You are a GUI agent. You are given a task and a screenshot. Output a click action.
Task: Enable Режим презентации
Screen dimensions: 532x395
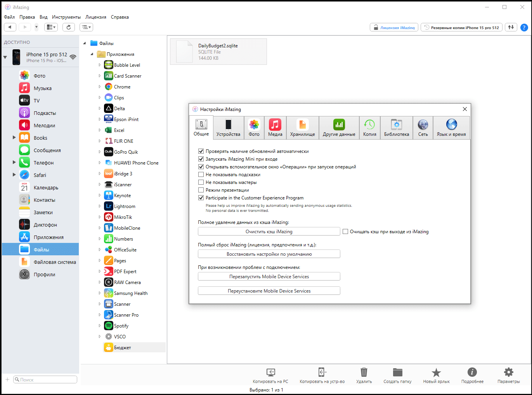(x=201, y=190)
